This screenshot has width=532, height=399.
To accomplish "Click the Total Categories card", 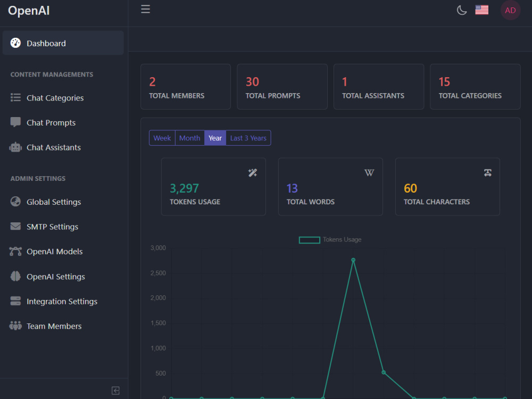I will [x=475, y=87].
